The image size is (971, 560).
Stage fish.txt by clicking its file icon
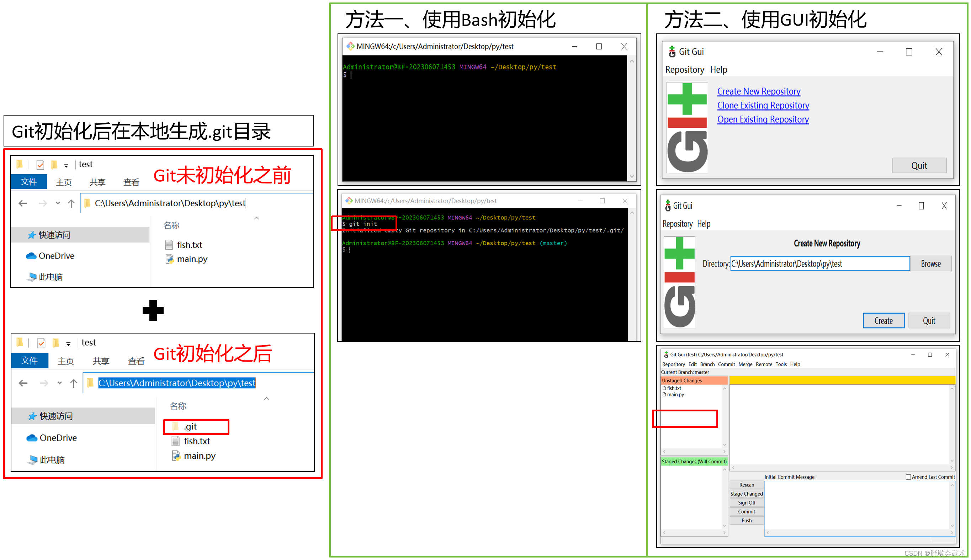(665, 388)
